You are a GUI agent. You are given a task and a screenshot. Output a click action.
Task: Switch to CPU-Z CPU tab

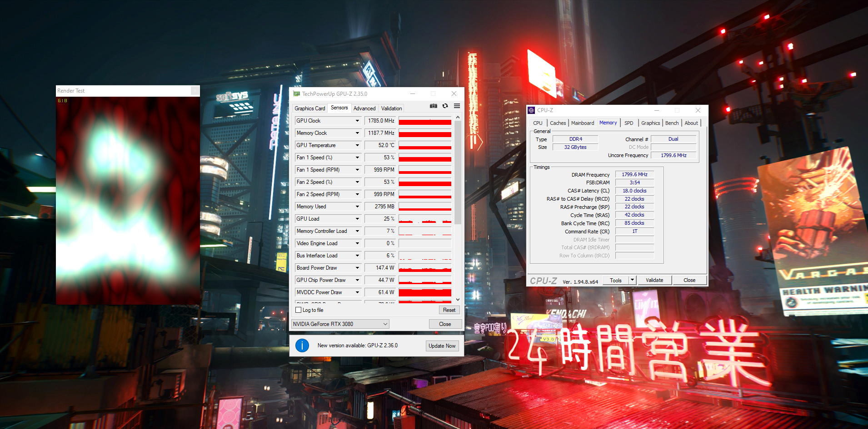coord(538,123)
